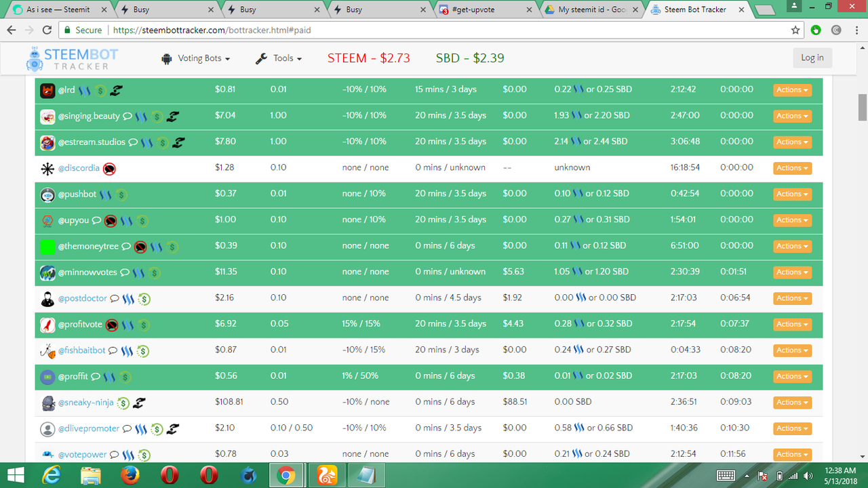The width and height of the screenshot is (868, 488).
Task: Click the red no-comment icon beside @discordia
Action: [x=109, y=169]
